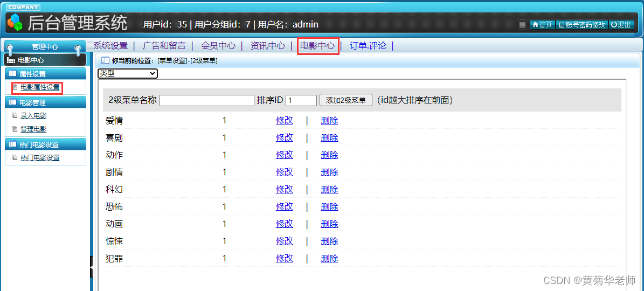Click the 后台管理系统 title text

77,23
